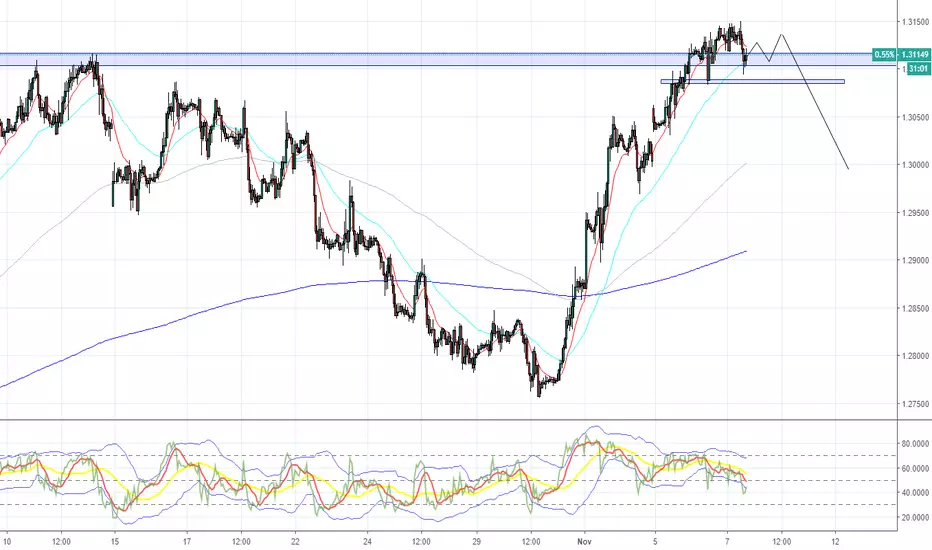Click the 17 date label on time axis

[x=187, y=542]
